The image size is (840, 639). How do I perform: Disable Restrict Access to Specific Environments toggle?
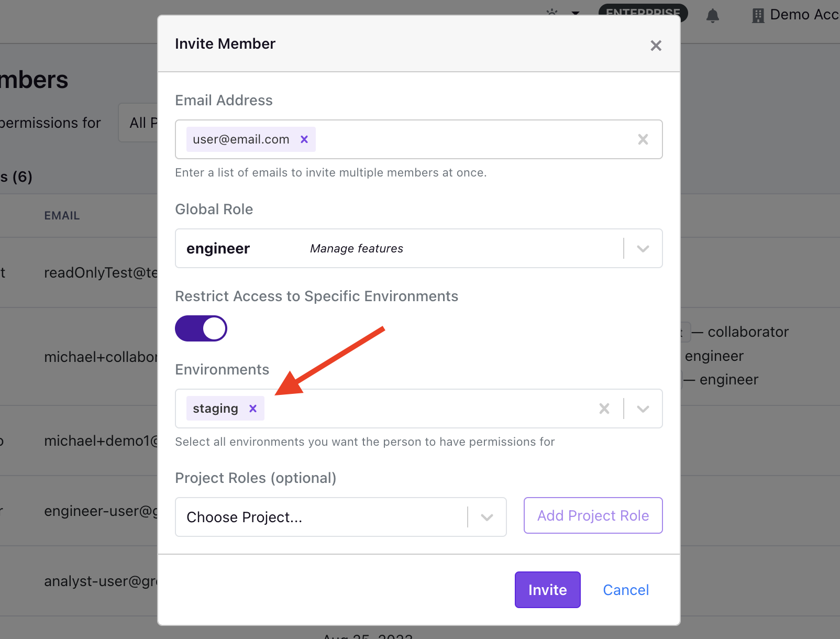201,328
